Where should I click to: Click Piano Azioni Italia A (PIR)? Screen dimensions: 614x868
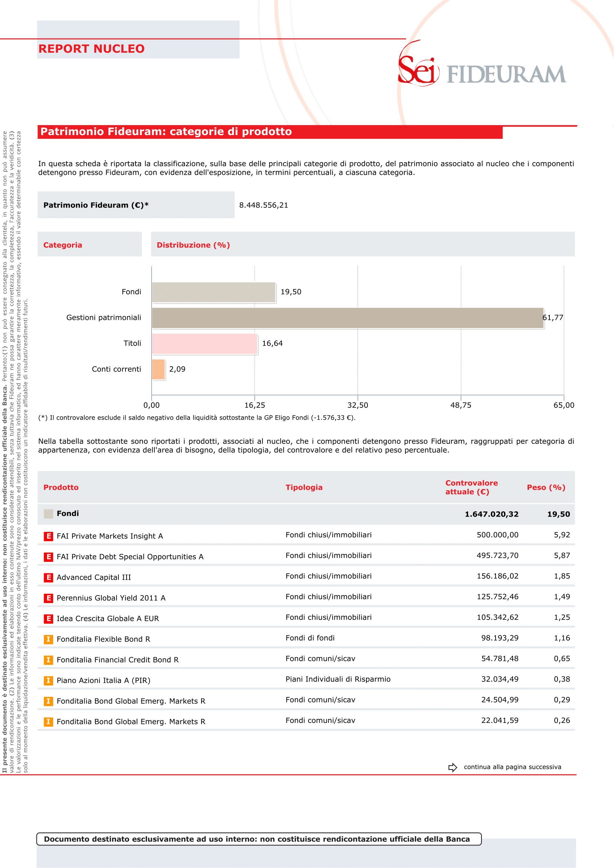[104, 681]
